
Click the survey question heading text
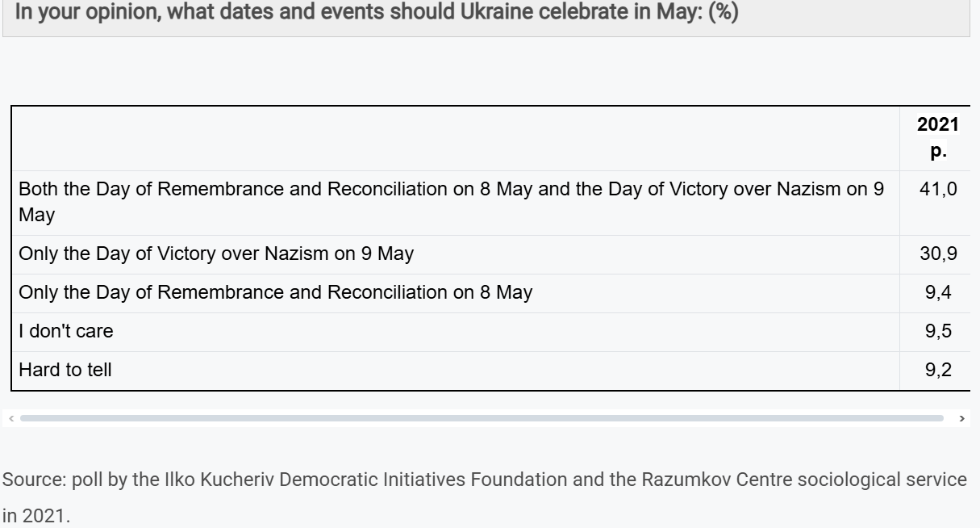point(377,14)
